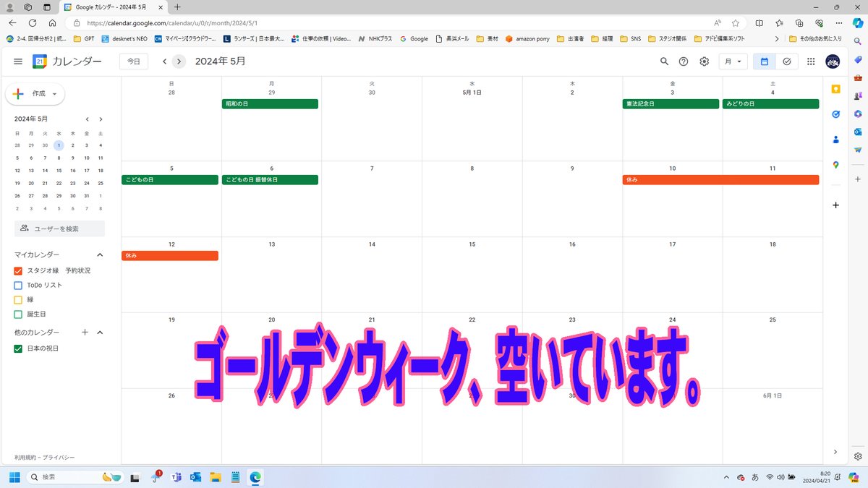Open orange 休み event on May 10

pyautogui.click(x=720, y=180)
